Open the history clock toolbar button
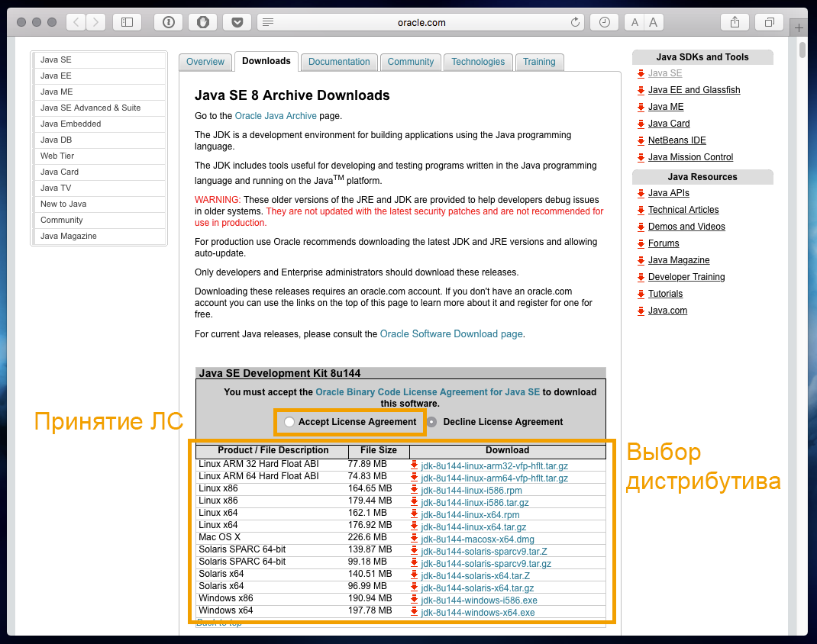Viewport: 817px width, 644px height. click(x=605, y=22)
